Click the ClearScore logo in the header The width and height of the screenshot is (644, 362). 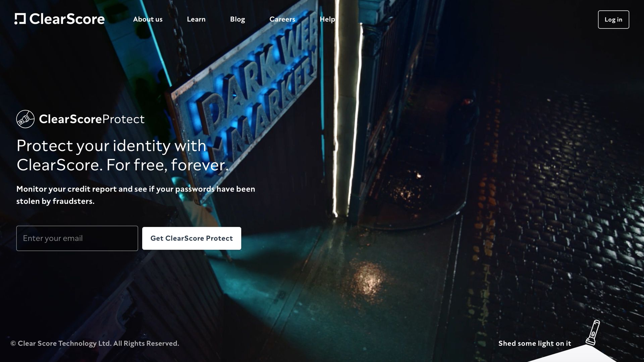click(x=60, y=19)
